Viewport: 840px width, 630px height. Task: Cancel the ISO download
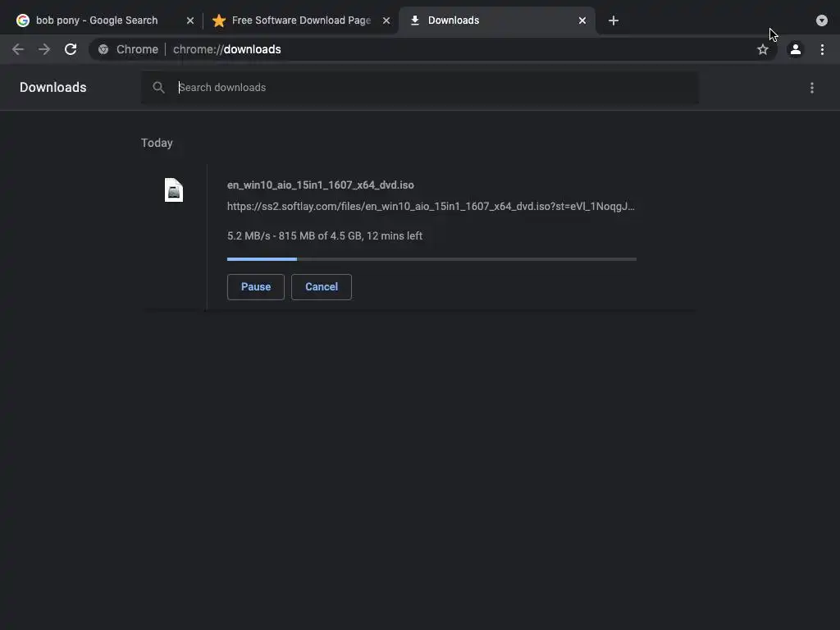point(322,287)
